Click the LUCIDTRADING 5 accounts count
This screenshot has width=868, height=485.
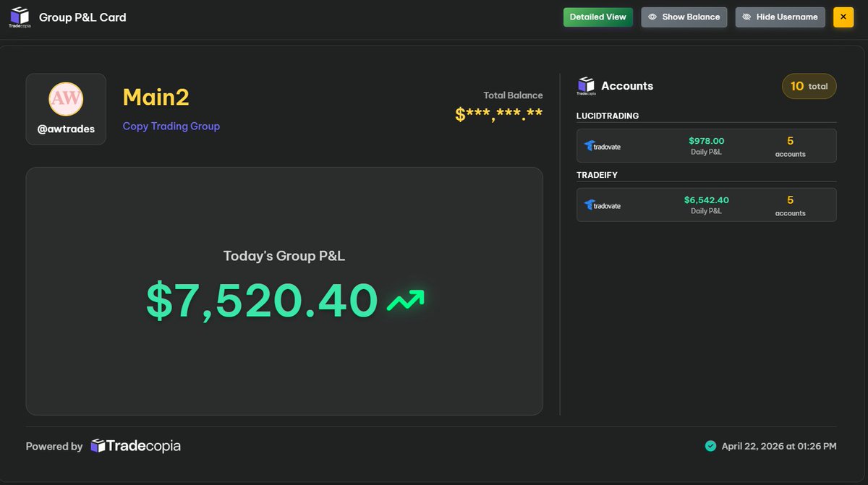point(791,146)
